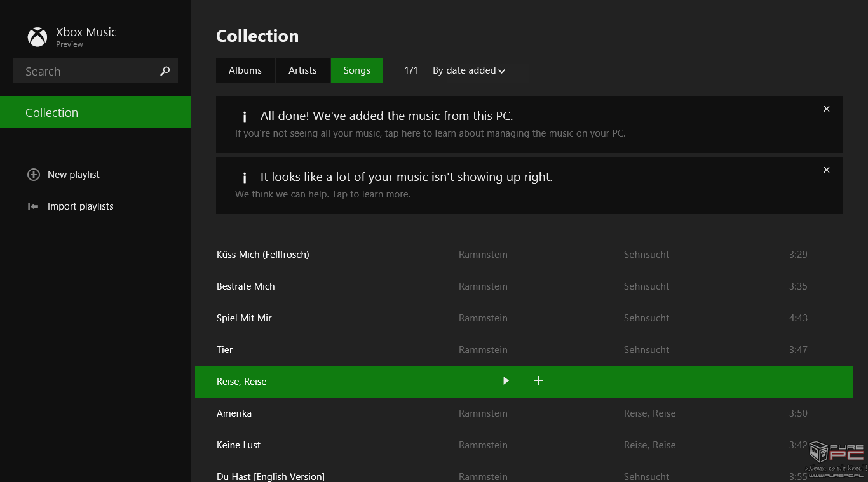
Task: Click Reise, Reise album in Amerika row
Action: (650, 413)
